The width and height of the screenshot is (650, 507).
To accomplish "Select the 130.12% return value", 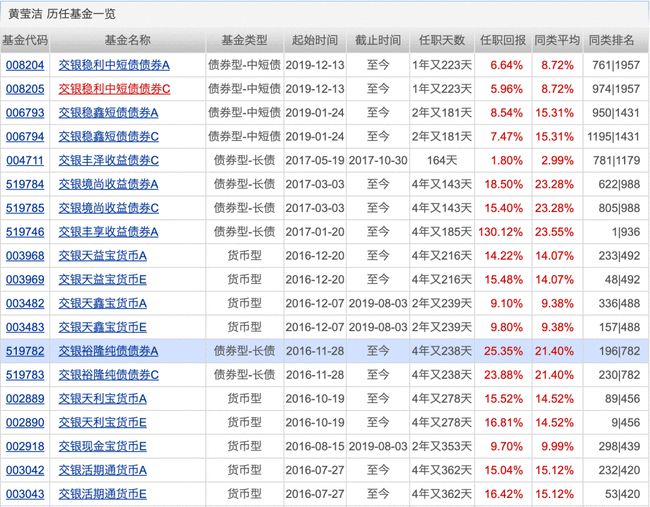I will click(500, 232).
